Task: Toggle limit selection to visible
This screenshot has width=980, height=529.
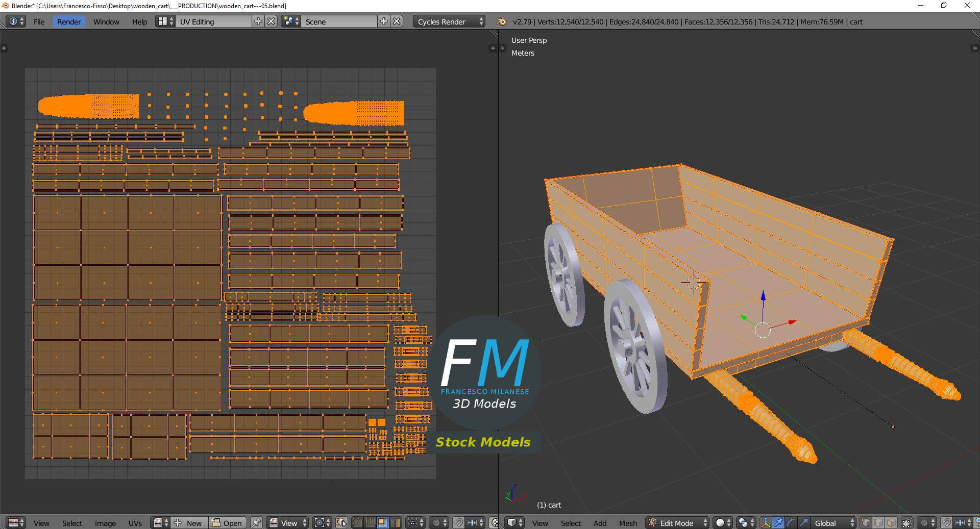Action: 907,523
